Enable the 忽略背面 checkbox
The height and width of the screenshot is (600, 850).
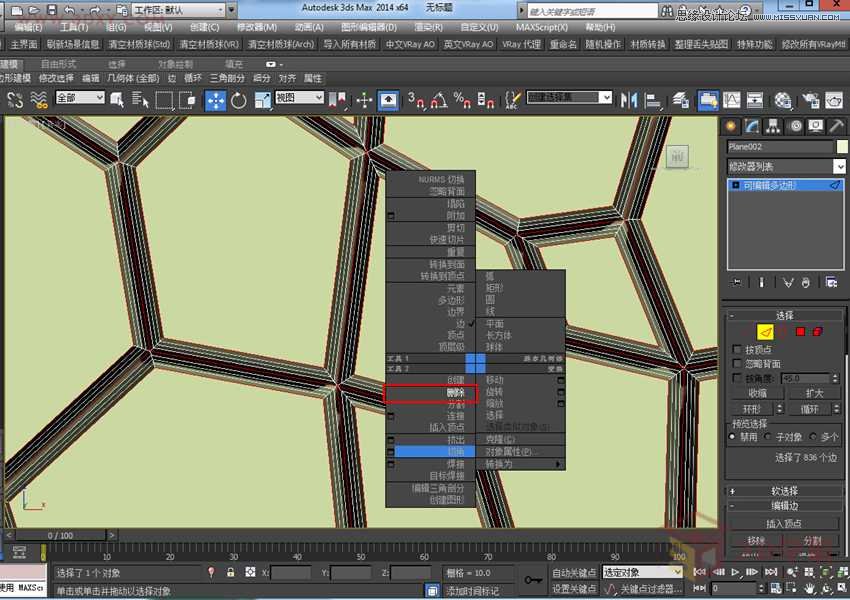pyautogui.click(x=737, y=363)
